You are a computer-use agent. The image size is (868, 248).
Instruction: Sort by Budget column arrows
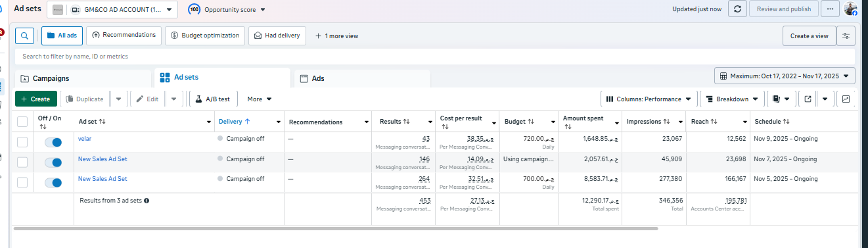pyautogui.click(x=530, y=122)
